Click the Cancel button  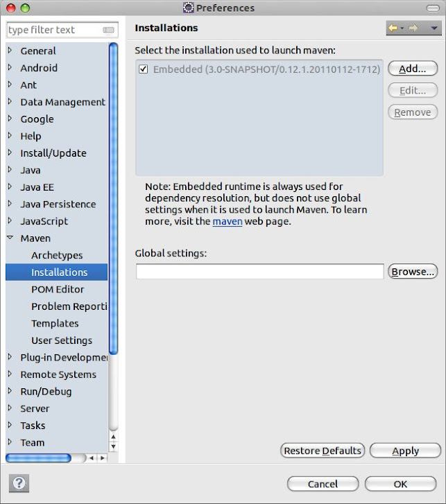point(323,484)
